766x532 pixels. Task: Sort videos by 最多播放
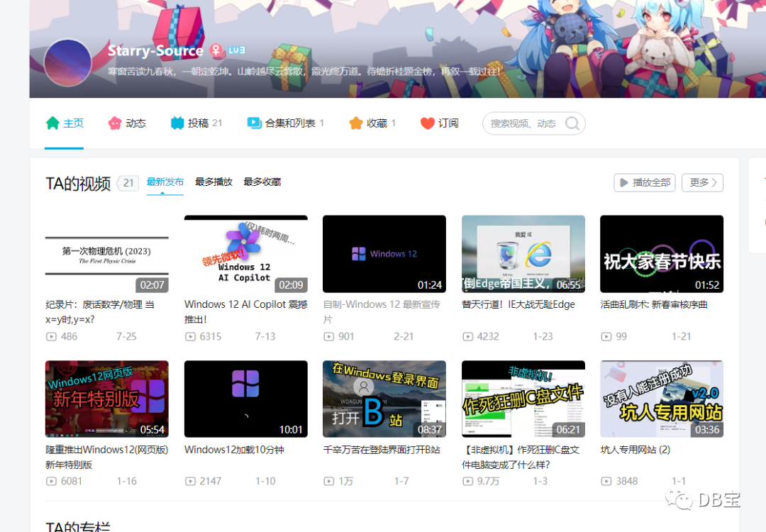coord(213,182)
